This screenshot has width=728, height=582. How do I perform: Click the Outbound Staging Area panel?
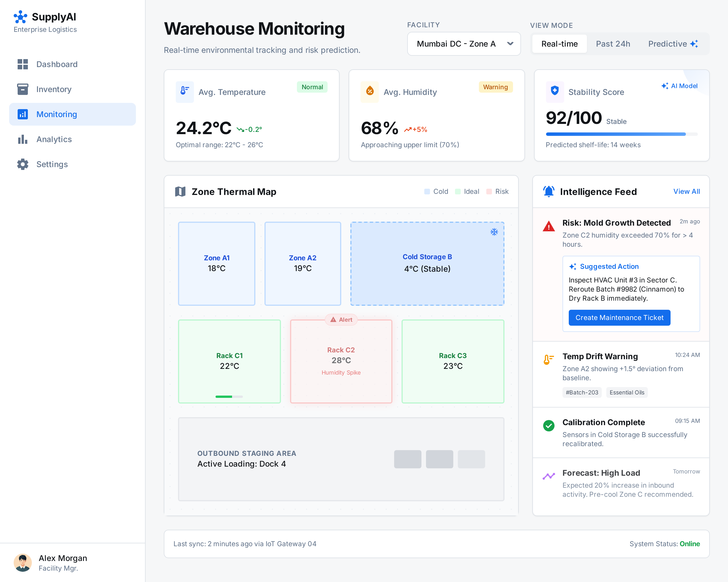click(x=341, y=459)
